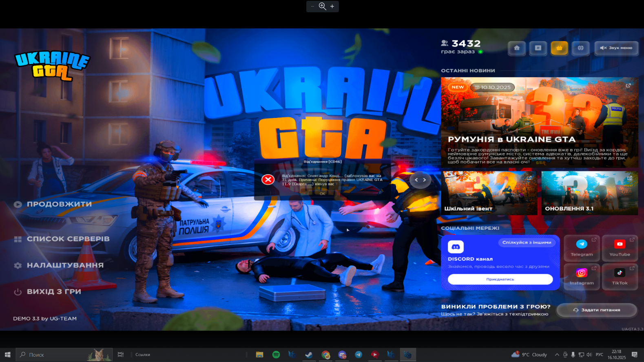
Task: Open the TikTok social link
Action: 620,277
